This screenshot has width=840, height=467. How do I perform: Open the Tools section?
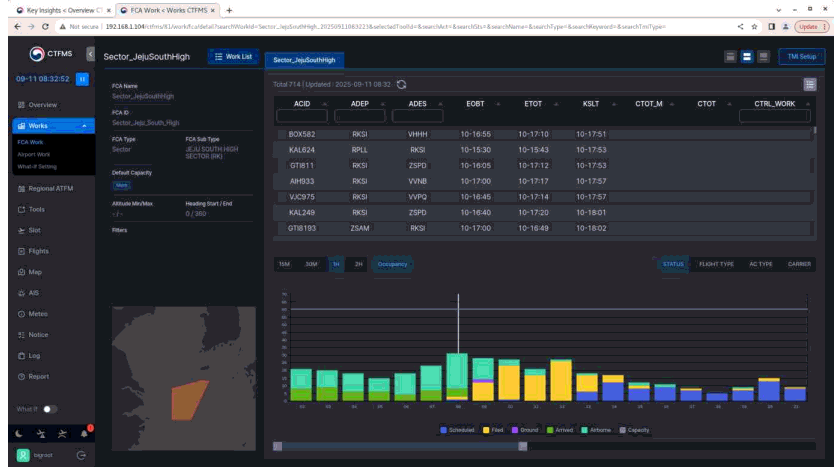31,209
